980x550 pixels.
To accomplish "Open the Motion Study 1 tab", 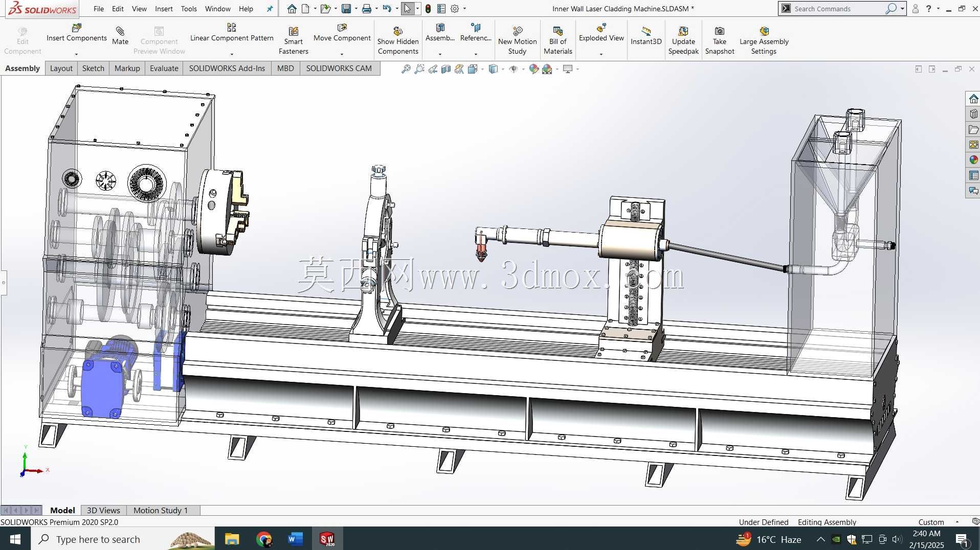I will [161, 510].
